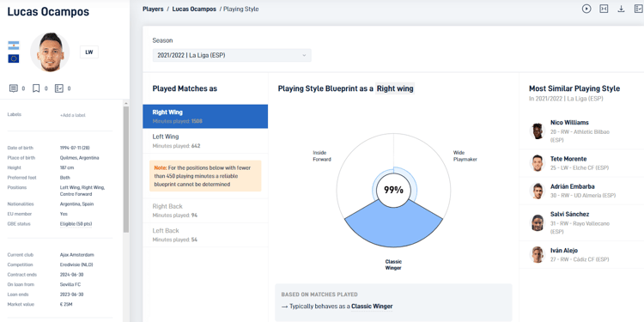Open Tete Morente similar player entry

(581, 163)
